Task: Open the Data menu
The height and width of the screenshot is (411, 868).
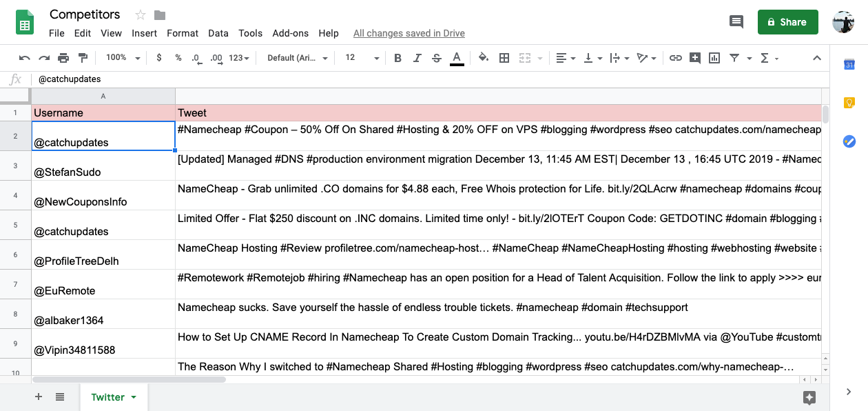Action: (218, 33)
